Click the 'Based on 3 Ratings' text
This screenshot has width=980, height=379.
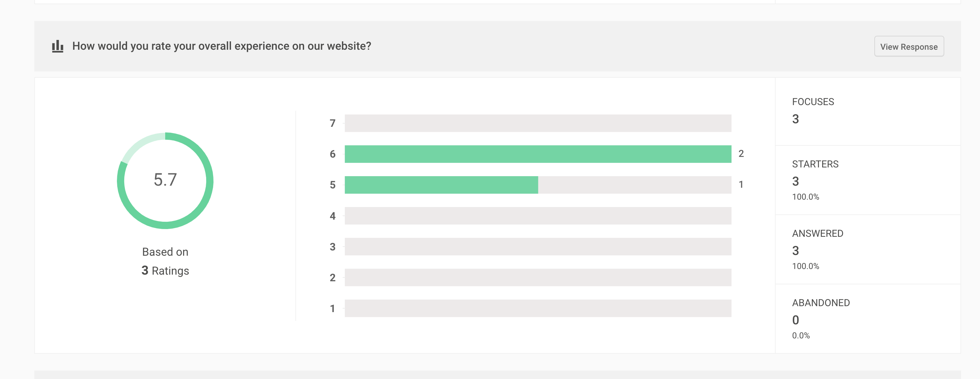click(165, 261)
